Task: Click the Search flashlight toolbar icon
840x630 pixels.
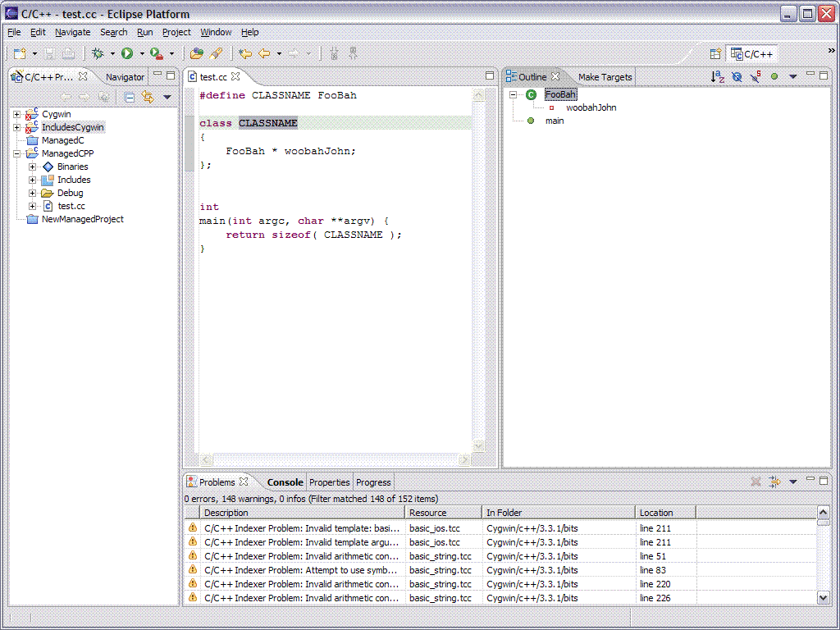Action: [217, 53]
